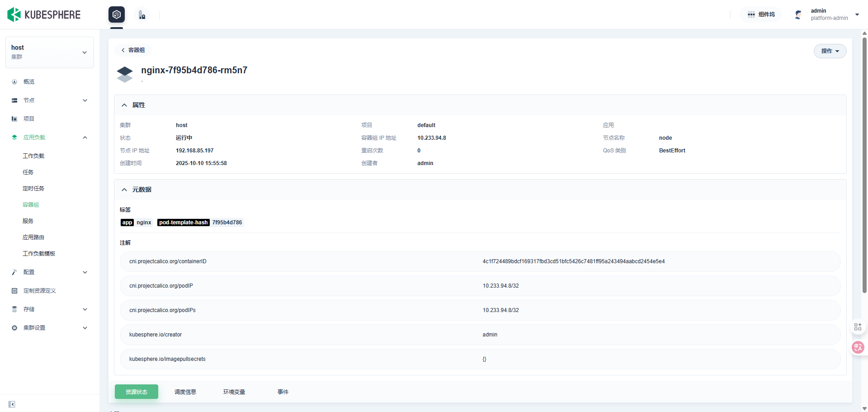Image resolution: width=868 pixels, height=412 pixels.
Task: Expand the 节点 menu chevron
Action: click(x=85, y=100)
